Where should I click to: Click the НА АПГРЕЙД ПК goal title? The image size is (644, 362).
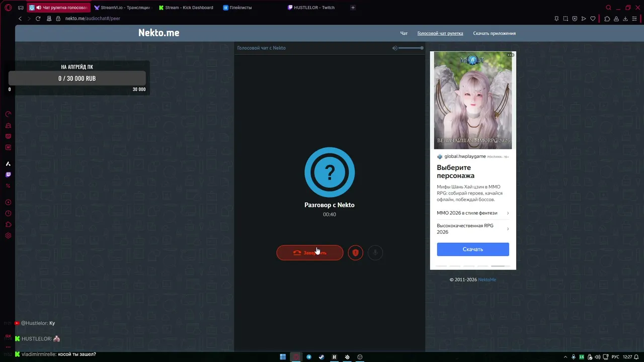click(77, 67)
